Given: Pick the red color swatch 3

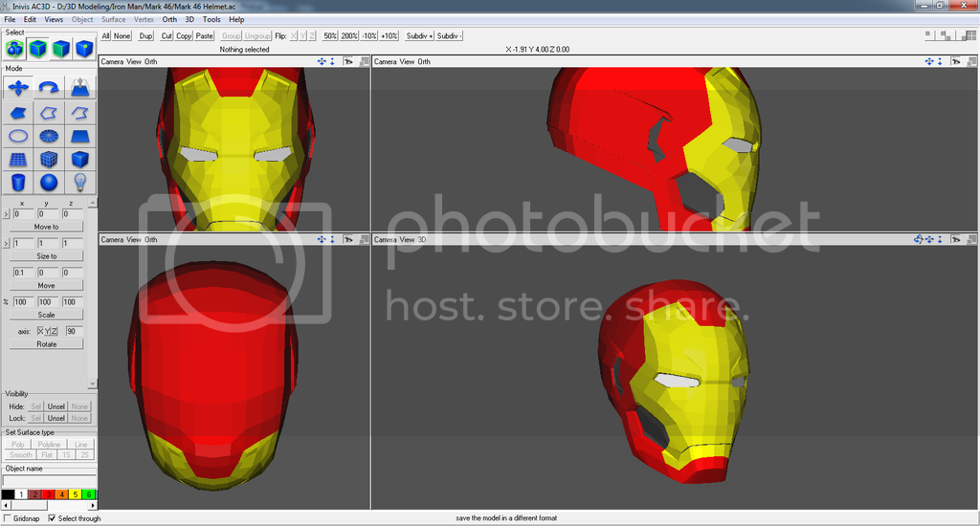Looking at the screenshot, I should (48, 494).
